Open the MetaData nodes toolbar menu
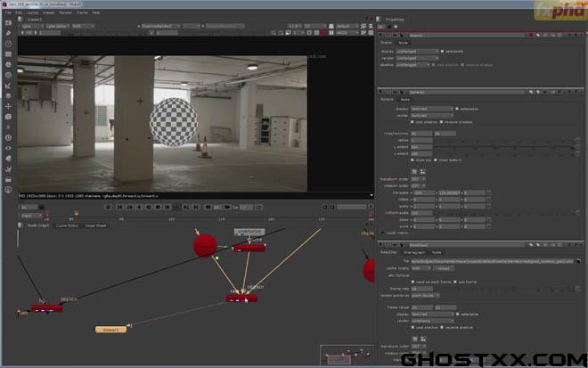This screenshot has width=588, height=368. point(8,159)
